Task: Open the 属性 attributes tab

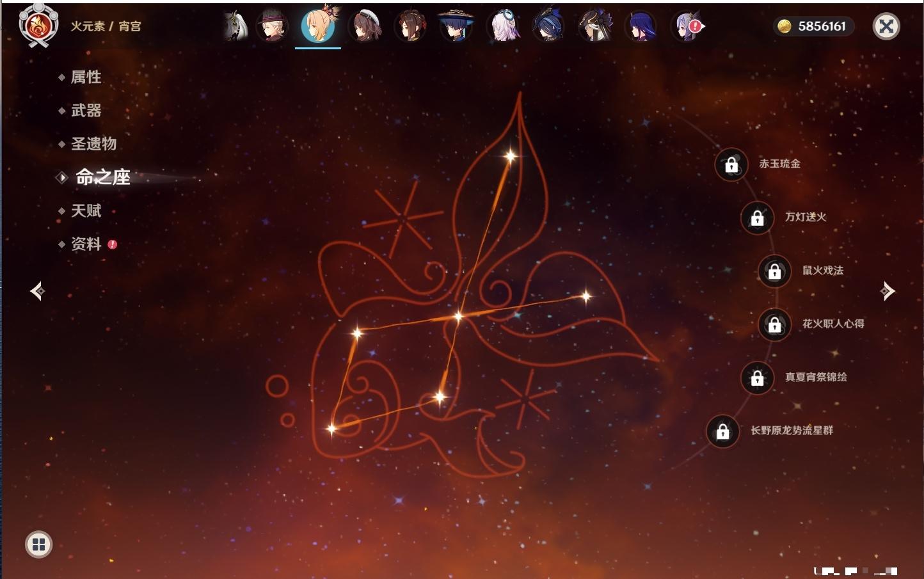Action: pyautogui.click(x=86, y=77)
